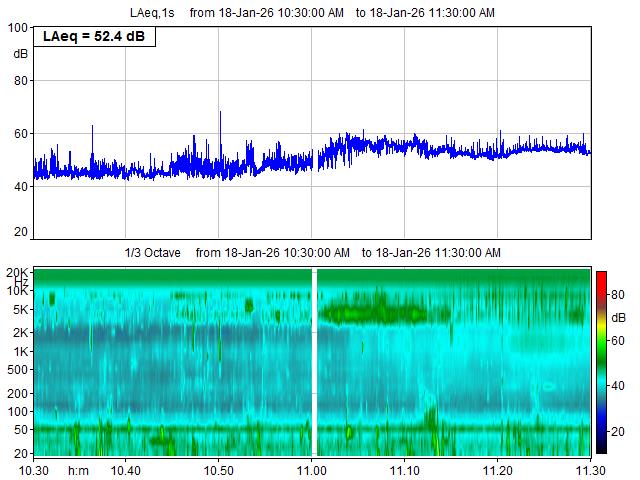Click the 10.30 start time axis label

(34, 469)
